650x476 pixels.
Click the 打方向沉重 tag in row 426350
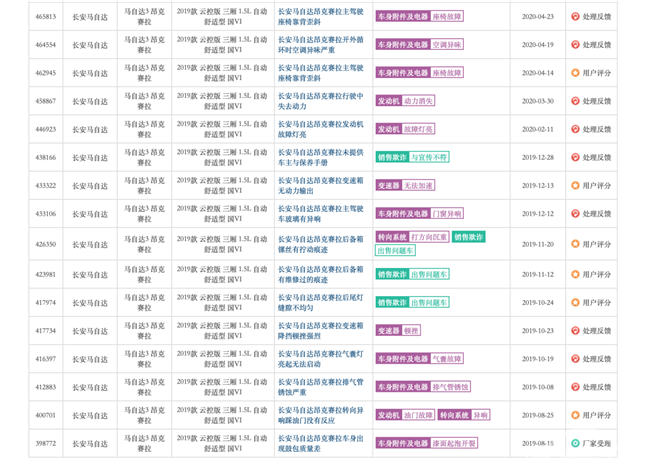[429, 237]
